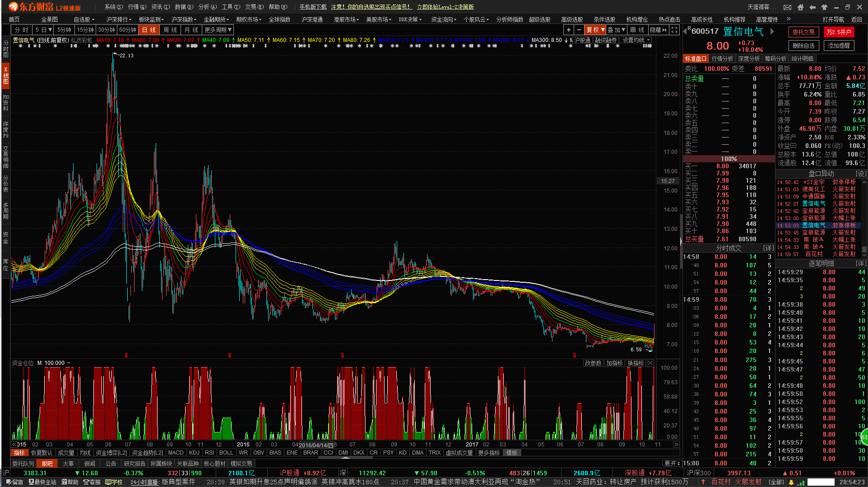Expand the bottom panel via 展开
The image size is (868, 487).
pos(672,464)
